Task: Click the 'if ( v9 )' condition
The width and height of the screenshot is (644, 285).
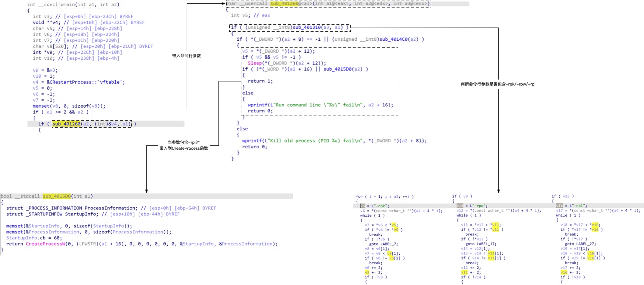Action: coord(462,196)
